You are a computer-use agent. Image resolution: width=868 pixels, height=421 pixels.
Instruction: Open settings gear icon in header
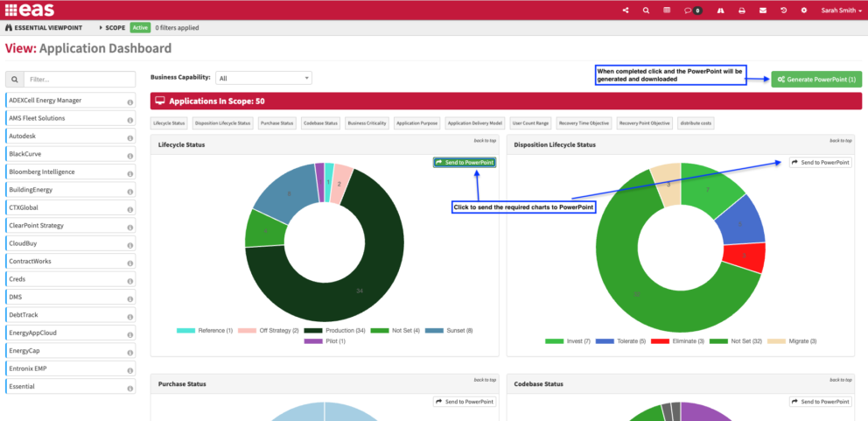pos(804,10)
